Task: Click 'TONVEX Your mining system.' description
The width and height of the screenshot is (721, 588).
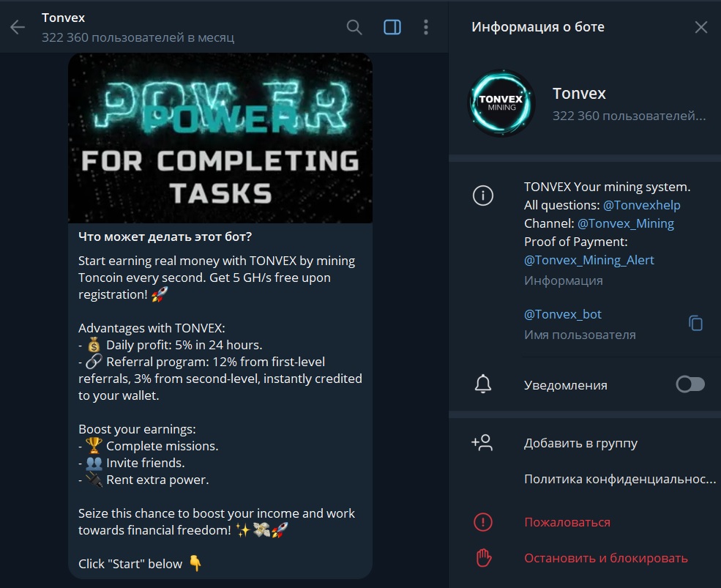Action: pyautogui.click(x=607, y=187)
